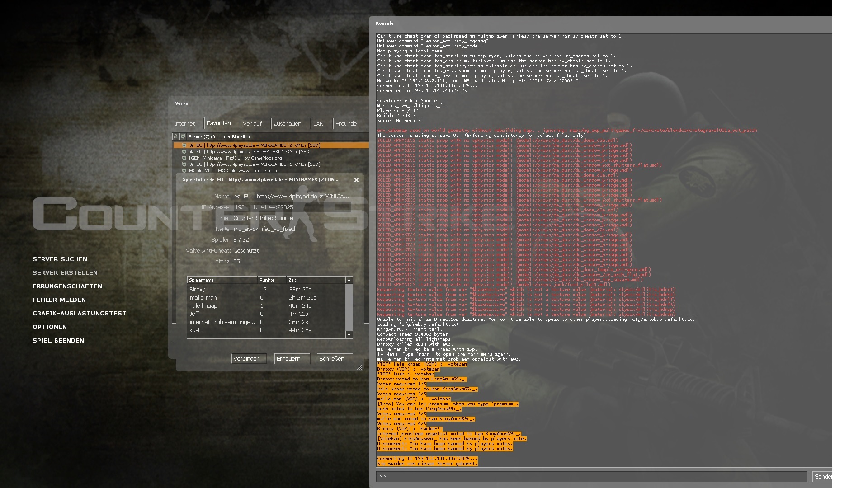The height and width of the screenshot is (488, 868).
Task: Select the MINIGAMES (2) ONLY server row
Action: [x=271, y=145]
